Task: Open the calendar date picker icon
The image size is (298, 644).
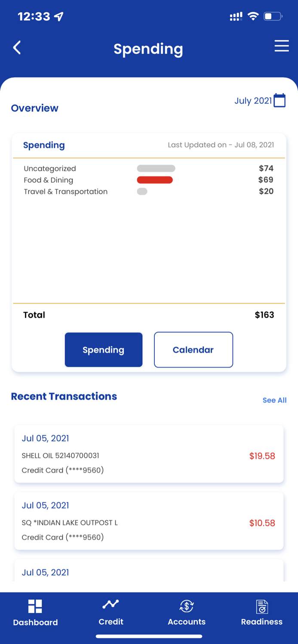Action: [280, 100]
